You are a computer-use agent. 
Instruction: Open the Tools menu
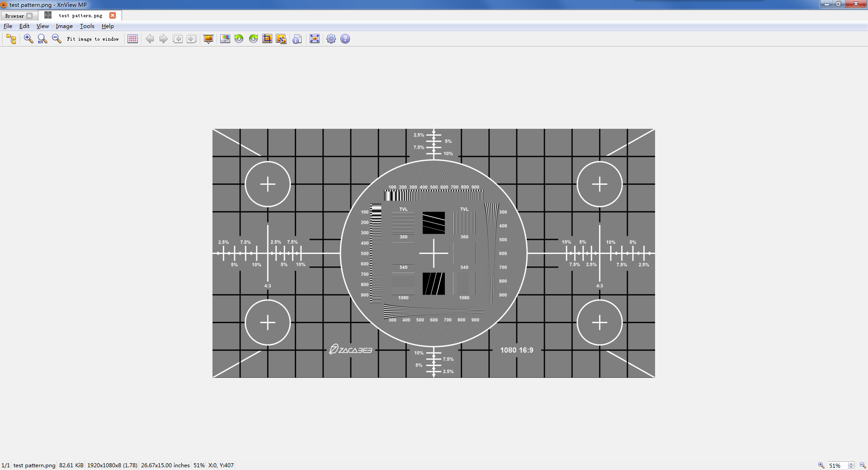coord(87,26)
